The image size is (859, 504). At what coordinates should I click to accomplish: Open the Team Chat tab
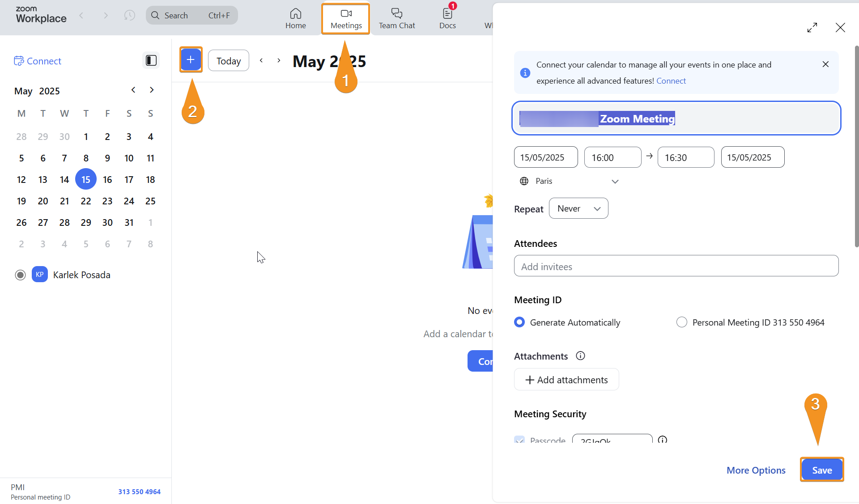pyautogui.click(x=397, y=18)
